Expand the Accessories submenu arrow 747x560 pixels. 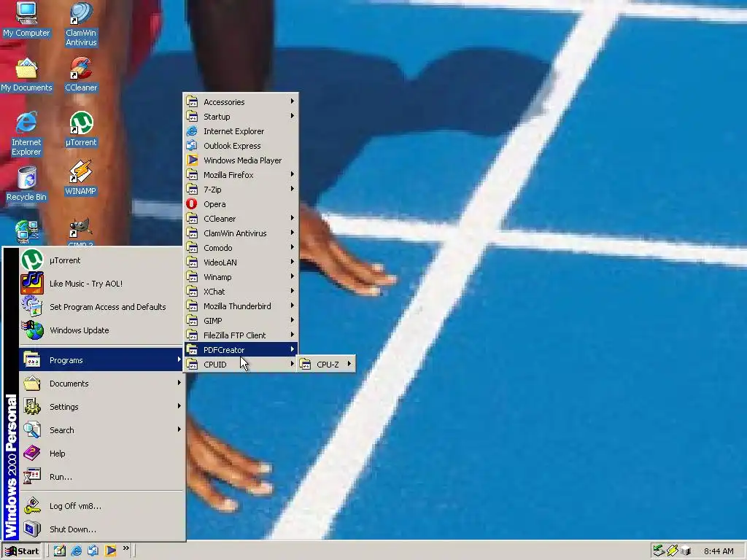pyautogui.click(x=292, y=101)
